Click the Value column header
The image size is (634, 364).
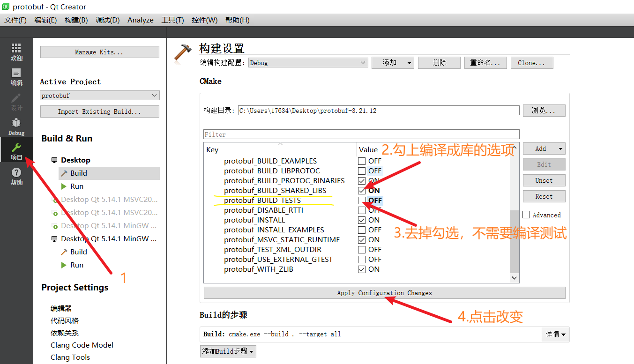coord(368,150)
